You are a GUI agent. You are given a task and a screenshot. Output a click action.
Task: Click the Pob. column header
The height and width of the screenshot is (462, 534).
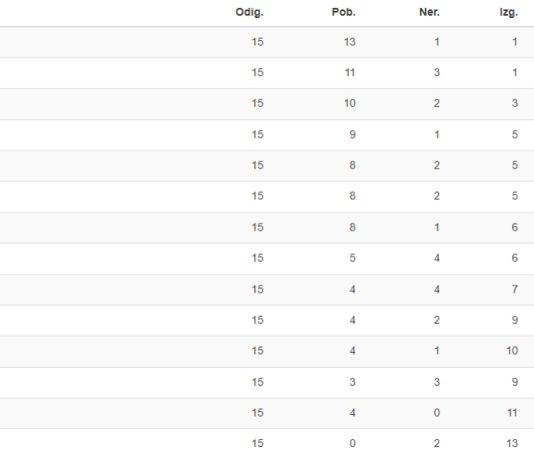pos(344,13)
